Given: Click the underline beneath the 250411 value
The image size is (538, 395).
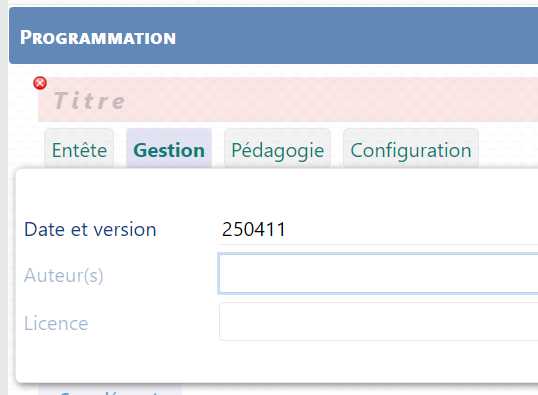Looking at the screenshot, I should [x=378, y=244].
